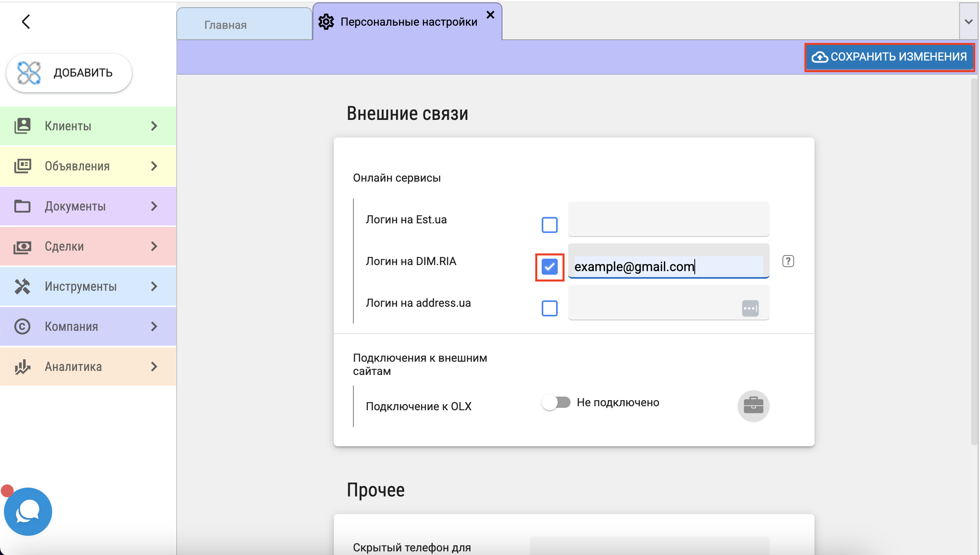This screenshot has height=555, width=980.
Task: Toggle the OLX connection switch
Action: [x=556, y=402]
